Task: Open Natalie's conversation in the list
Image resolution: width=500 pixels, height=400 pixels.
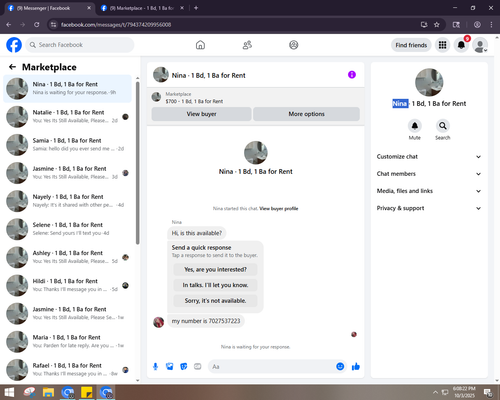Action: point(67,117)
